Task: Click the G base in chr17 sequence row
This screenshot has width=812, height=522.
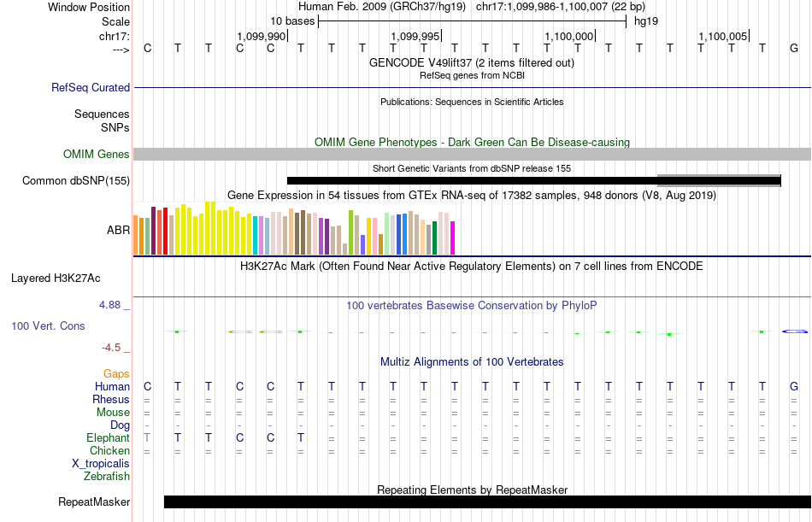Action: [x=794, y=49]
